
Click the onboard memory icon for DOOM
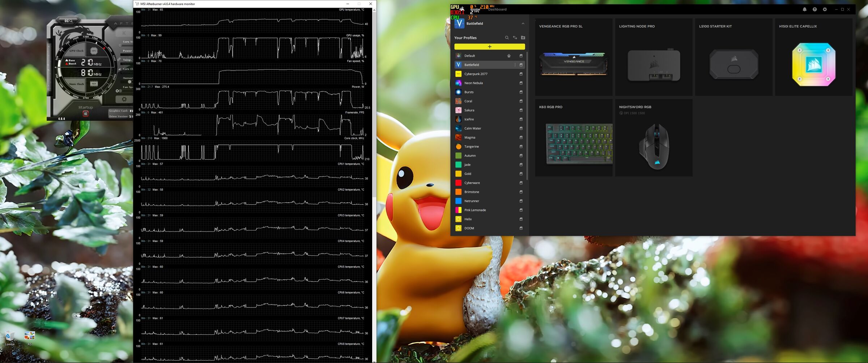521,228
